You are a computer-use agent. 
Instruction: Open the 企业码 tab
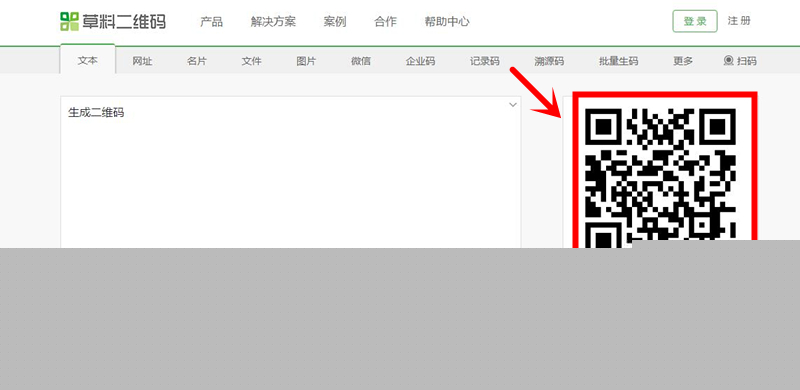[420, 61]
